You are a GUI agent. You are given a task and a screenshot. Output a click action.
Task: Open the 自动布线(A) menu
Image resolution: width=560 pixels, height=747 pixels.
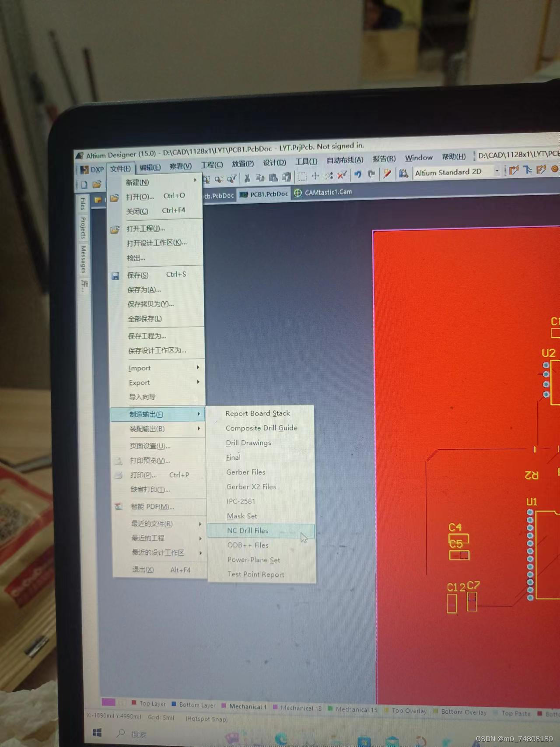coord(345,160)
